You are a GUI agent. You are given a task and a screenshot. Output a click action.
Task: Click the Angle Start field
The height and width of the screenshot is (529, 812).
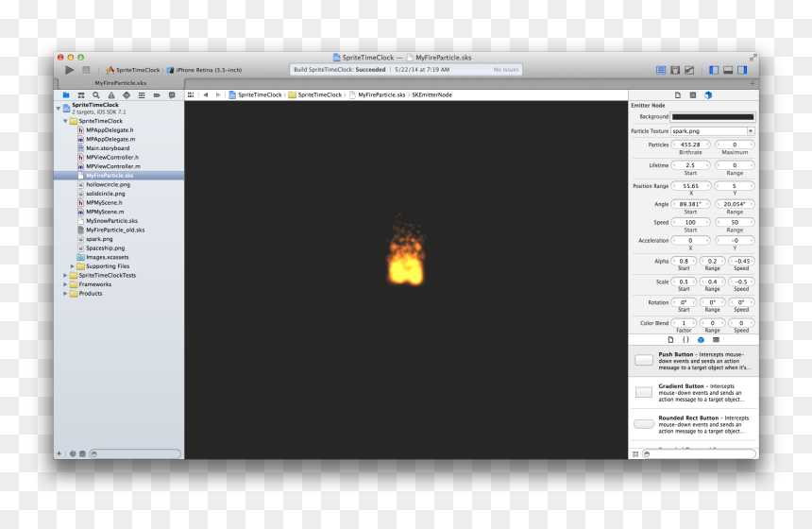click(690, 204)
